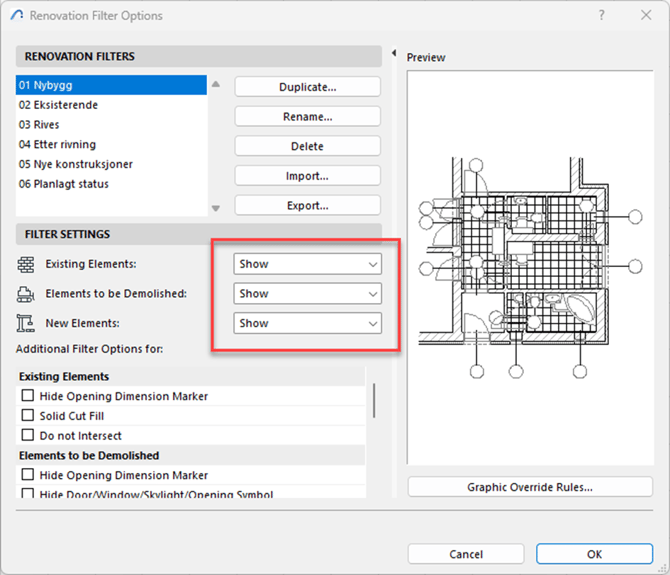Toggle the Solid Cut Fill checkbox

click(28, 416)
